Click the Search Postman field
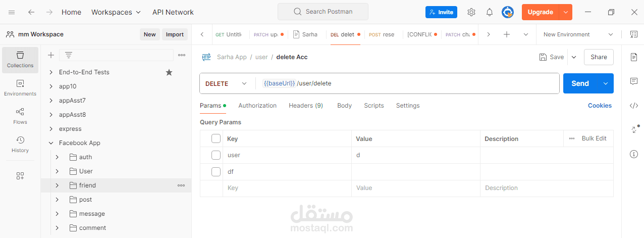The width and height of the screenshot is (644, 238). [x=323, y=12]
